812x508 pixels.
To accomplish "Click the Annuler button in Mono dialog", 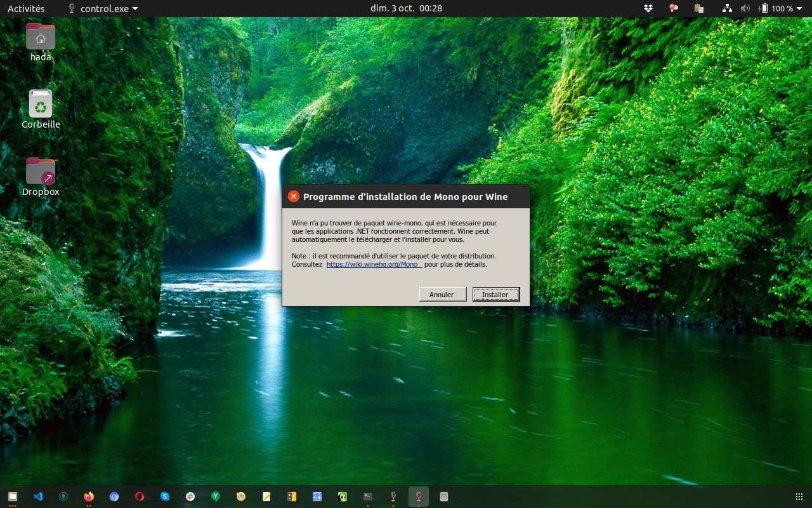I will pos(443,295).
